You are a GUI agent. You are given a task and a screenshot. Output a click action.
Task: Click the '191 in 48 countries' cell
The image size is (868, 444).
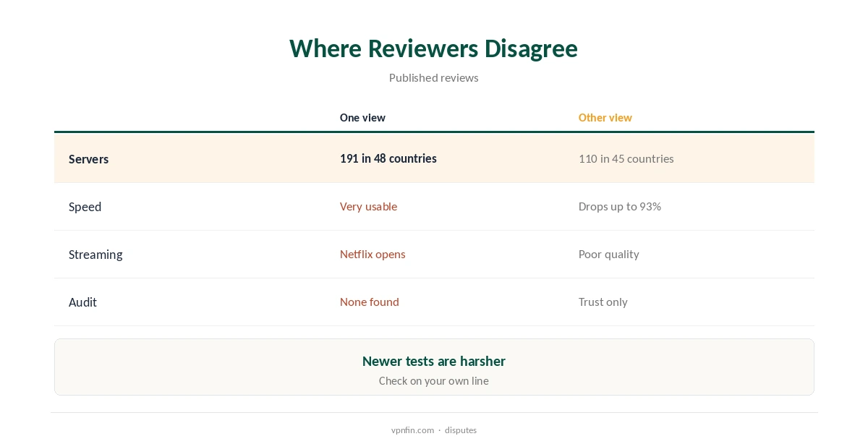click(x=388, y=158)
